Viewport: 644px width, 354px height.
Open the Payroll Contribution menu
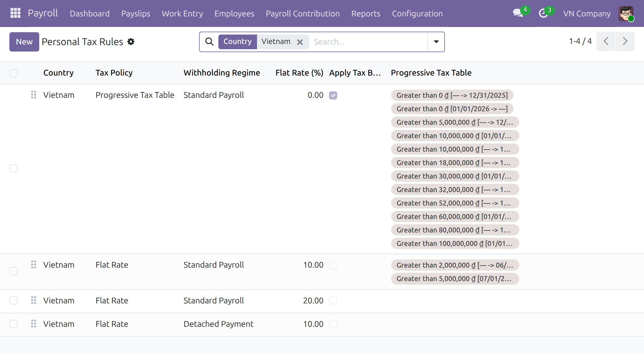[303, 13]
